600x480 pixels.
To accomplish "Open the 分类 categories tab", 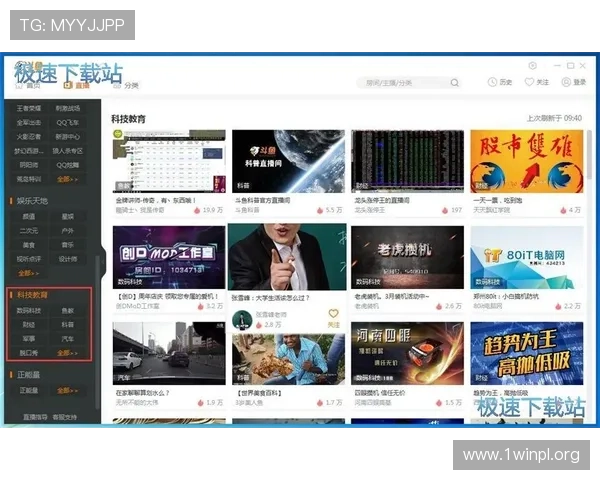I will pos(126,85).
